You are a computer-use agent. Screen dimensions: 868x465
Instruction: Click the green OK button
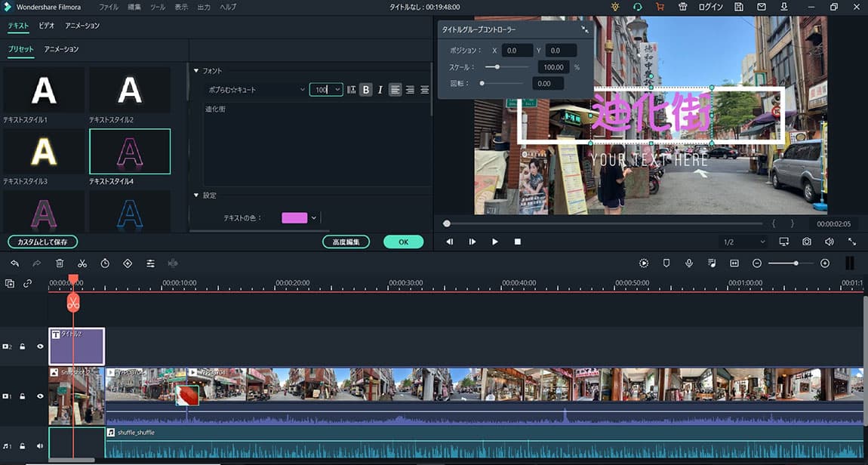[x=403, y=242]
